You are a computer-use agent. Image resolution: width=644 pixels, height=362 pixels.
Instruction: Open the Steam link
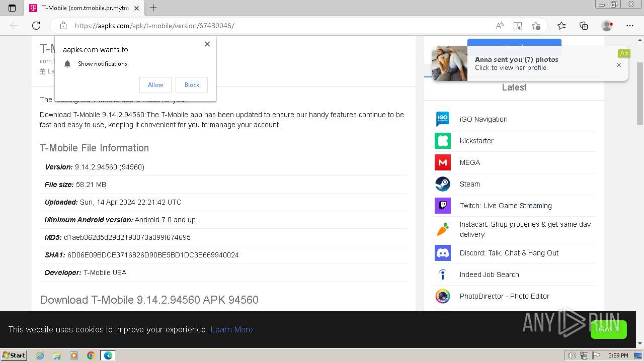coord(470,184)
